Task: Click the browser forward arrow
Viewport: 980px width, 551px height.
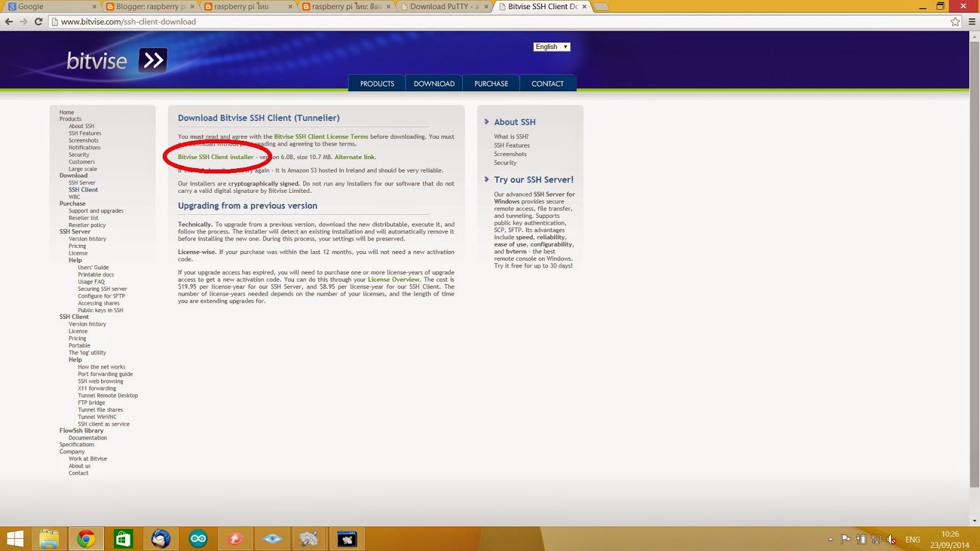Action: 23,21
